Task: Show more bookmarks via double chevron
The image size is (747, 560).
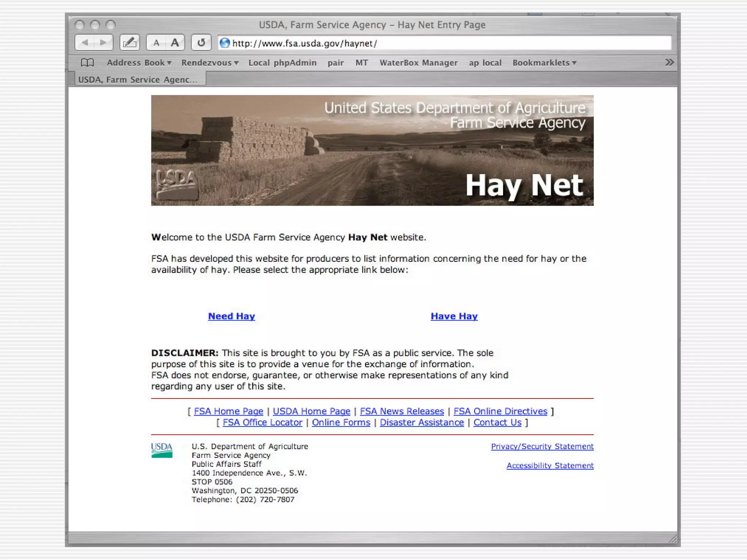Action: click(669, 62)
